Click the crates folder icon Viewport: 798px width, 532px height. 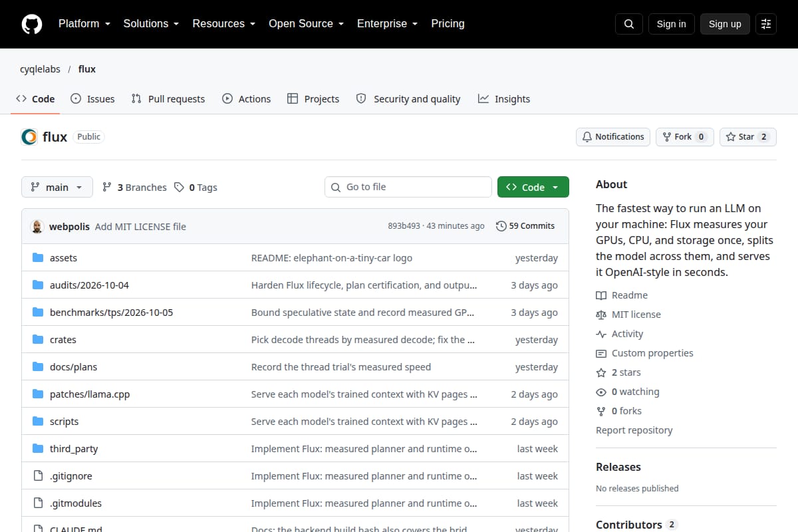pos(38,340)
